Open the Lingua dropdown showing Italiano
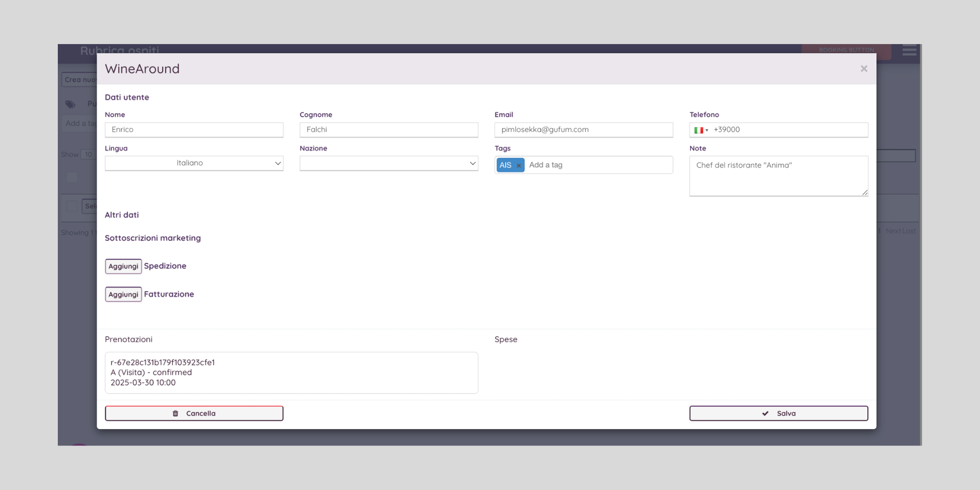 click(194, 163)
